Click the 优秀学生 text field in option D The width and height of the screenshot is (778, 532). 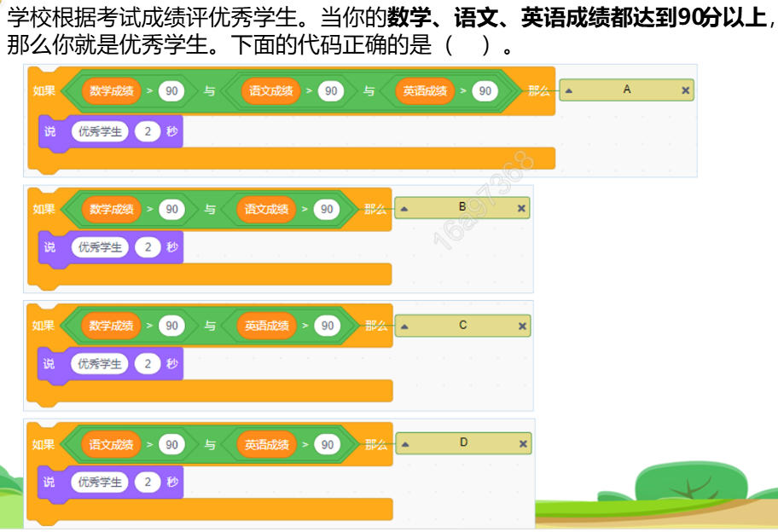click(100, 482)
